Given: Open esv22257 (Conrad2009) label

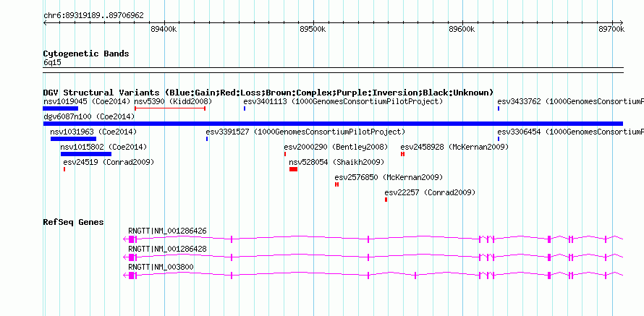Looking at the screenshot, I should tap(430, 192).
